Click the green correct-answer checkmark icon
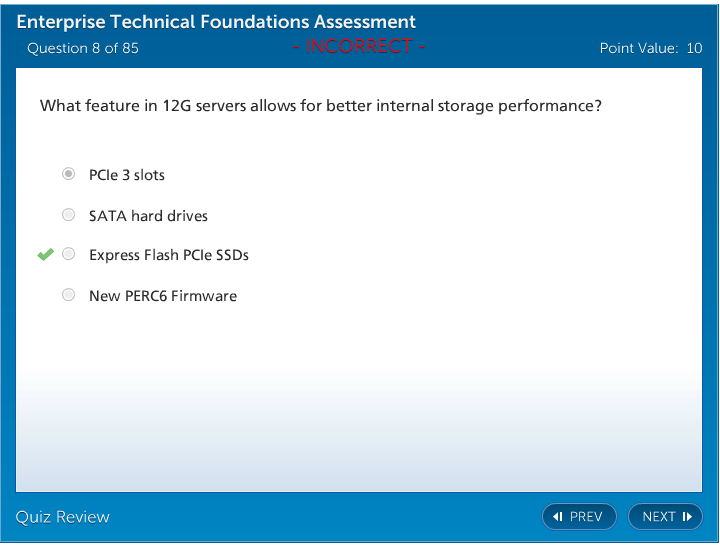 (45, 255)
